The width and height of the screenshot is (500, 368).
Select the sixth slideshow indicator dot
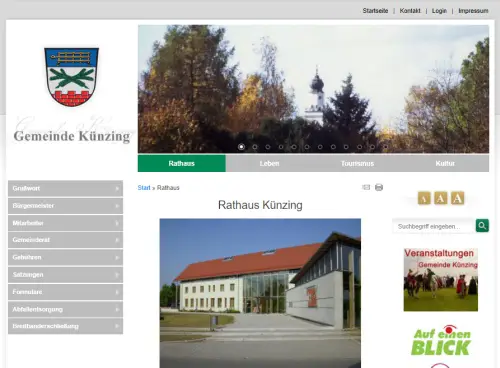307,147
